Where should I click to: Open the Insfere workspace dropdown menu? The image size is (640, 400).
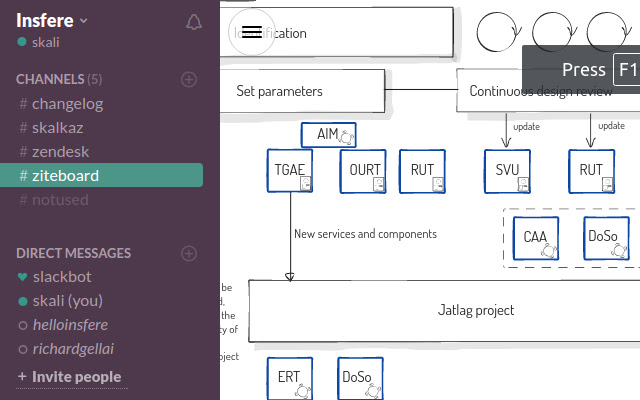[52, 20]
